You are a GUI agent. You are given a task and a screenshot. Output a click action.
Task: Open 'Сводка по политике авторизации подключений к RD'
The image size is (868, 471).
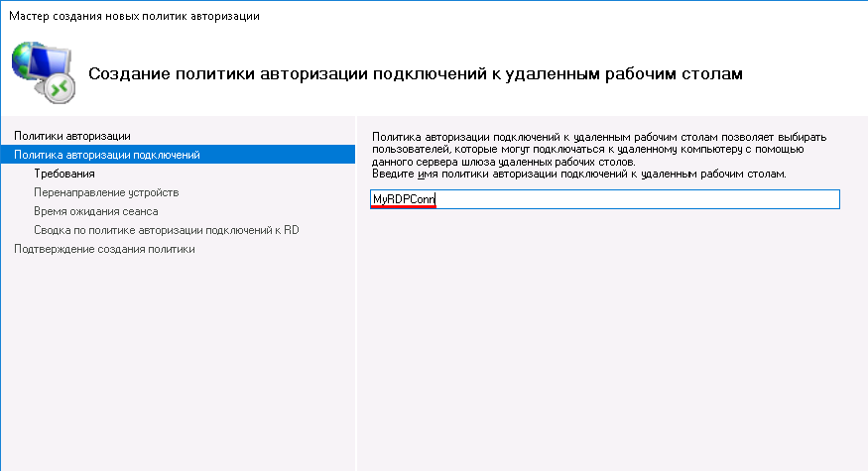coord(167,230)
